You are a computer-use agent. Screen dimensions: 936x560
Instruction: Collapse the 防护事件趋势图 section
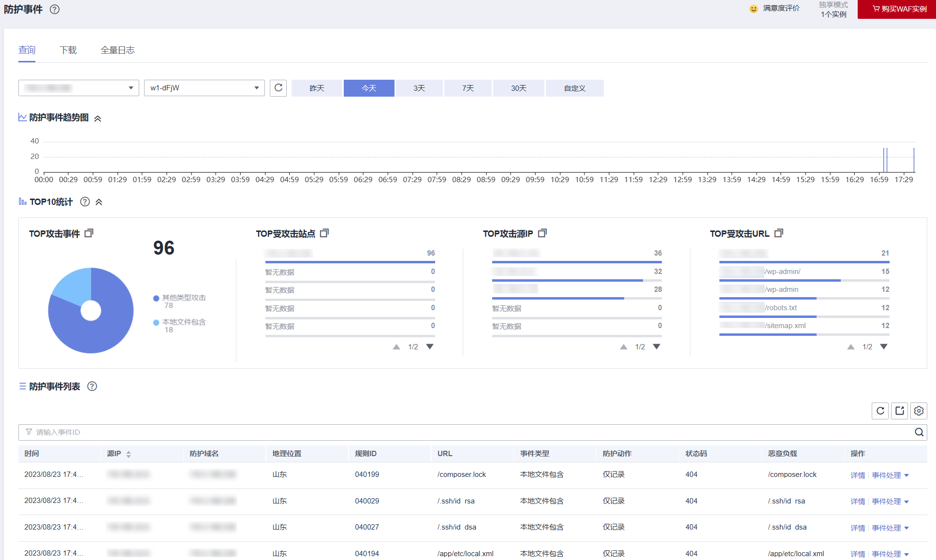pyautogui.click(x=98, y=118)
